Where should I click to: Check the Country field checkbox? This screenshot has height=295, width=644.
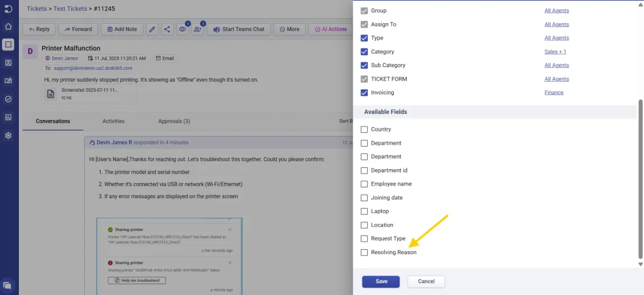coord(364,130)
